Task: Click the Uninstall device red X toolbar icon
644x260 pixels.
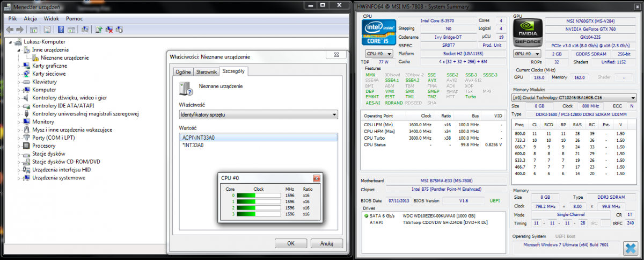Action: click(109, 30)
